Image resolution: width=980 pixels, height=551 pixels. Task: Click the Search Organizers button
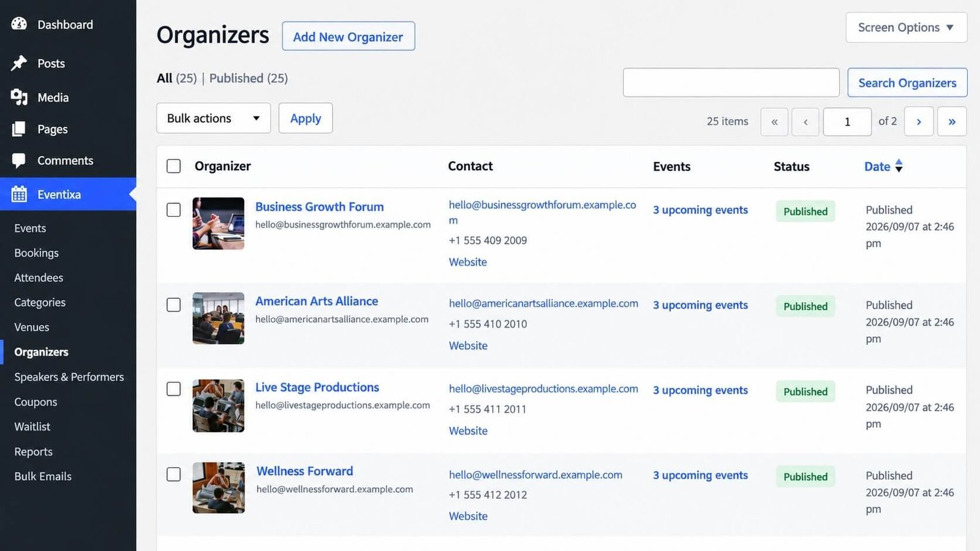pos(907,83)
